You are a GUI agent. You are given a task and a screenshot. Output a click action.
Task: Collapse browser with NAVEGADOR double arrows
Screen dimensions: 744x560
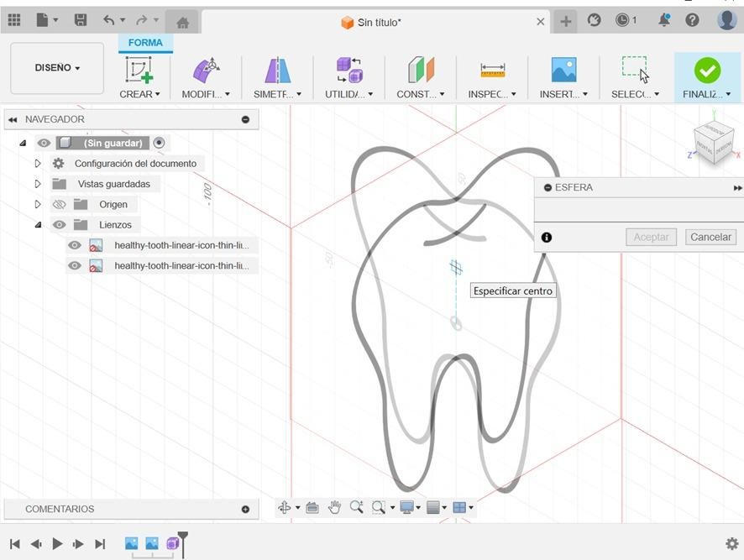(13, 119)
